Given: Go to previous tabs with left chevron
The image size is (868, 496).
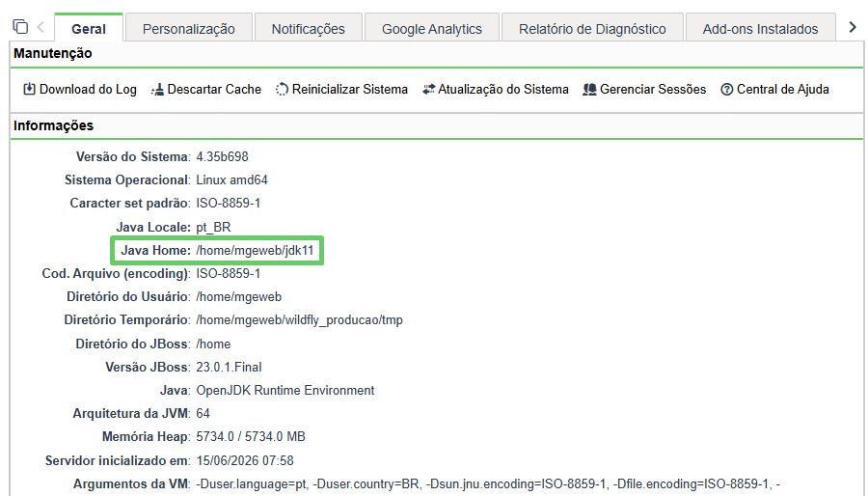Looking at the screenshot, I should pyautogui.click(x=41, y=27).
